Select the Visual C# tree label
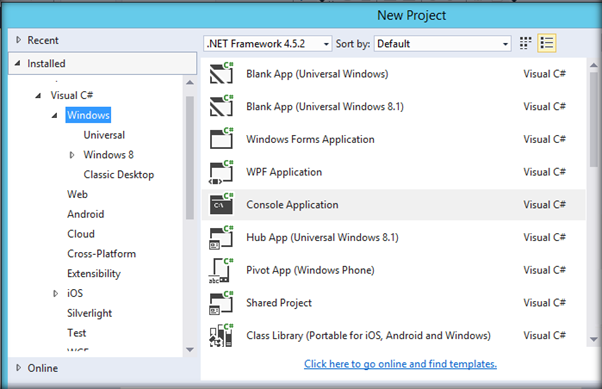This screenshot has width=602, height=389. point(72,95)
